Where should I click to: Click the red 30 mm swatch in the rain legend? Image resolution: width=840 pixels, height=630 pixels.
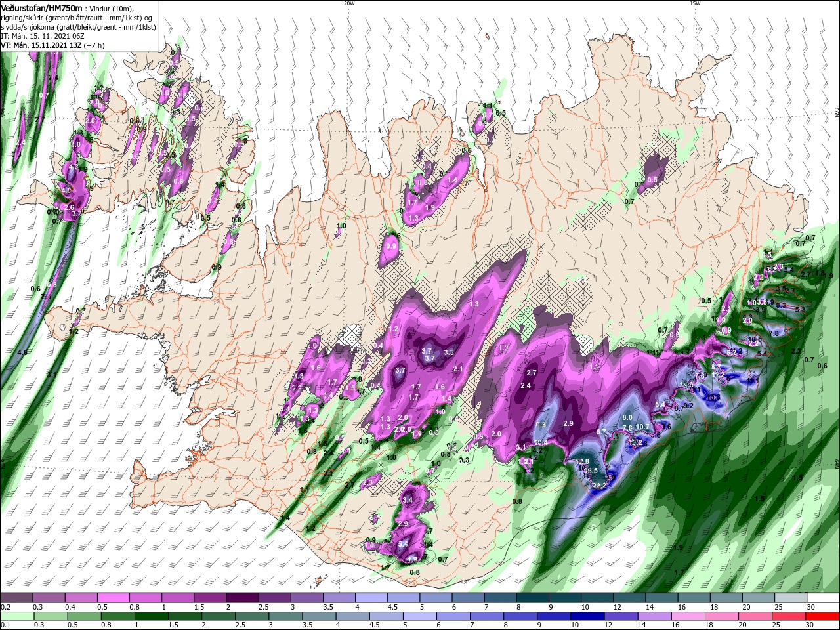[x=823, y=616]
